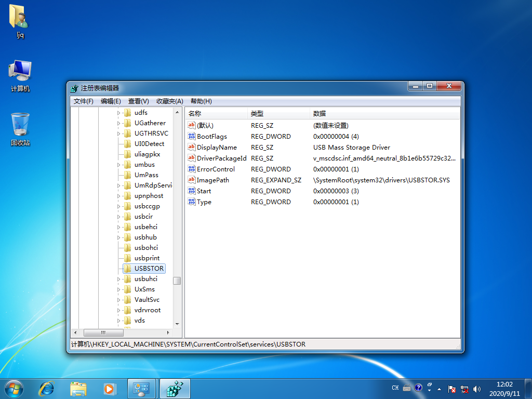Expand the UxSms key
532x399 pixels.
(118, 289)
